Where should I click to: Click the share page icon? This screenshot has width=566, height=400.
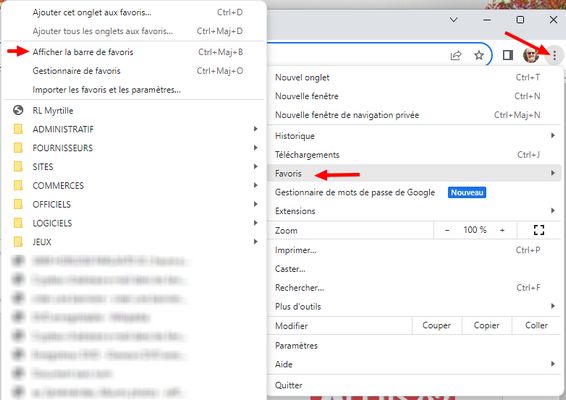point(456,55)
